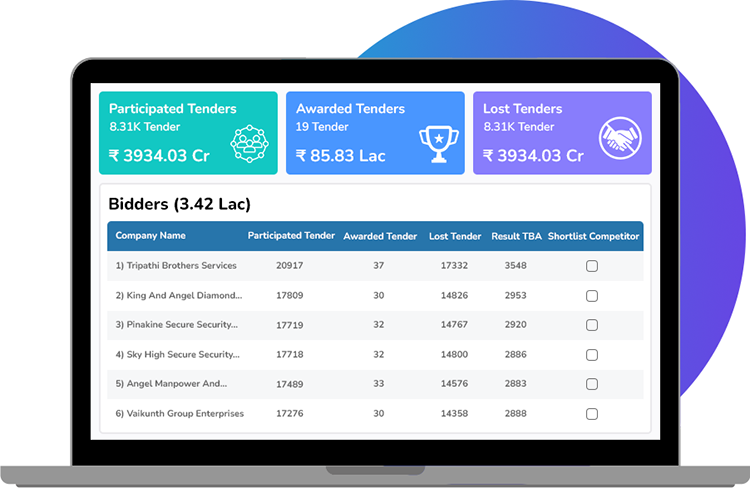Mark Vaikunth Group Enterprises as shortlisted competitor
This screenshot has height=488, width=750.
[592, 414]
